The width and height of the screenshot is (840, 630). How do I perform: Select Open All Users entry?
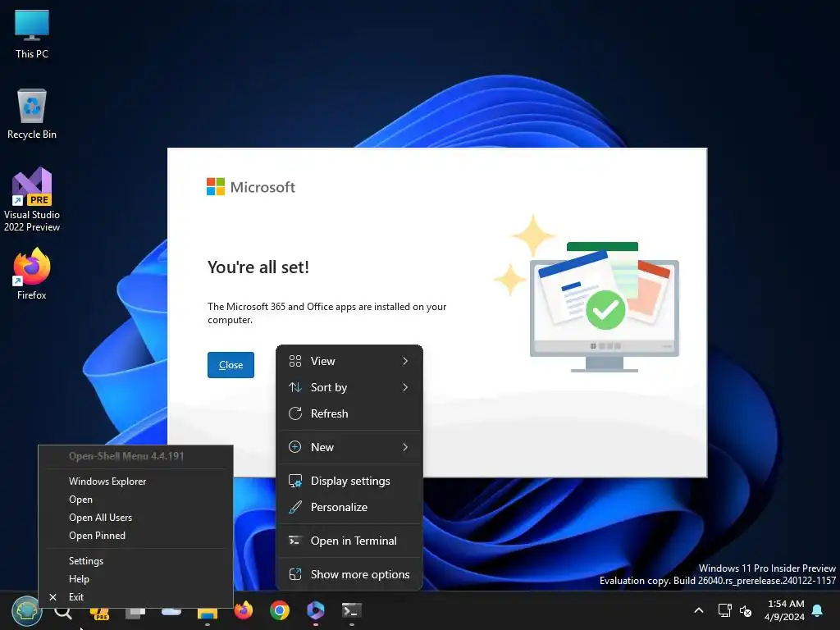(x=135, y=518)
